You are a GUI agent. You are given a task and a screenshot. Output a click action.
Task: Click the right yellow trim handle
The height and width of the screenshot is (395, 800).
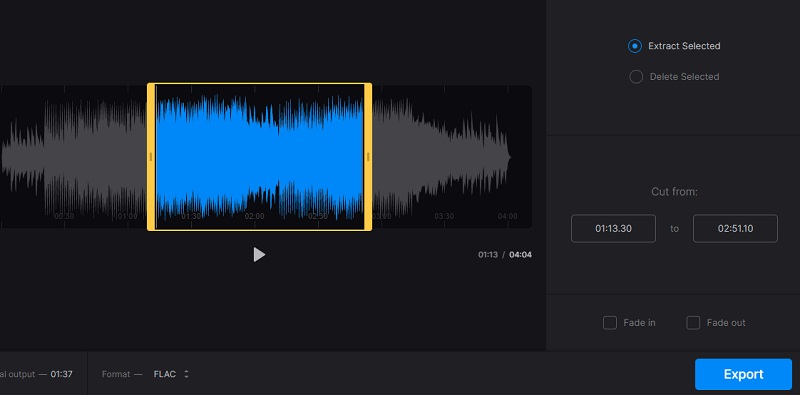click(368, 157)
